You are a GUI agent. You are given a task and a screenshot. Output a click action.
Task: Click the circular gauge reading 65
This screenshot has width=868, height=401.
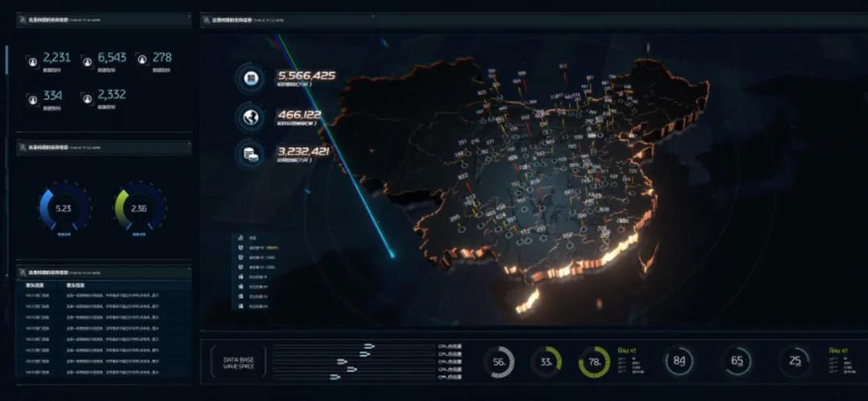(737, 361)
